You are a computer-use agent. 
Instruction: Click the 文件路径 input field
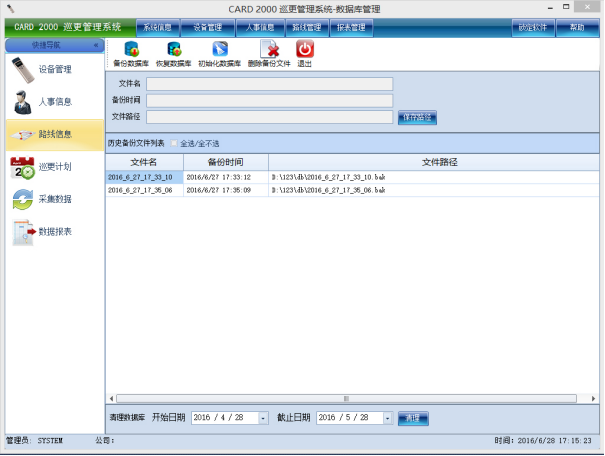point(269,117)
